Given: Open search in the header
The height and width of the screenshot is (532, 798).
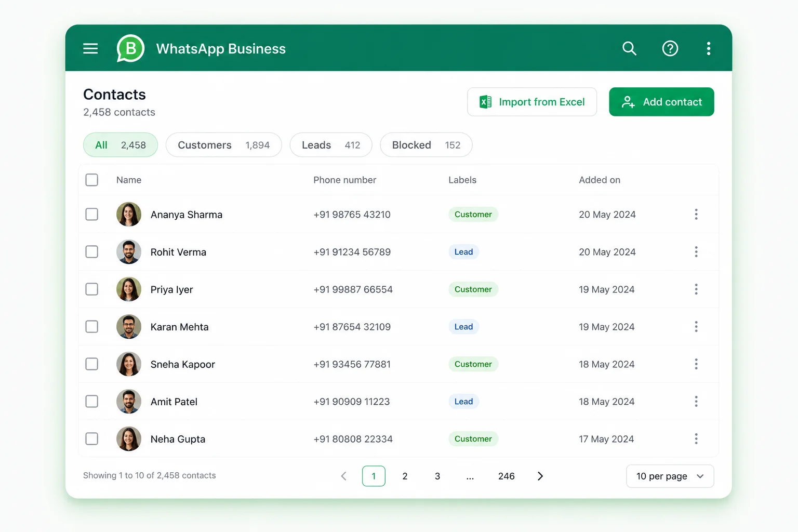Looking at the screenshot, I should click(629, 48).
